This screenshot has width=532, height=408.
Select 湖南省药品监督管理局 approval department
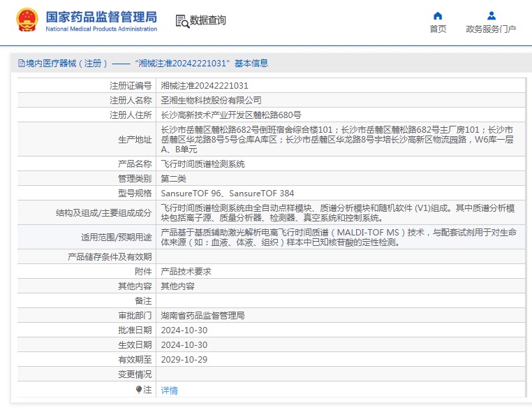click(x=202, y=315)
